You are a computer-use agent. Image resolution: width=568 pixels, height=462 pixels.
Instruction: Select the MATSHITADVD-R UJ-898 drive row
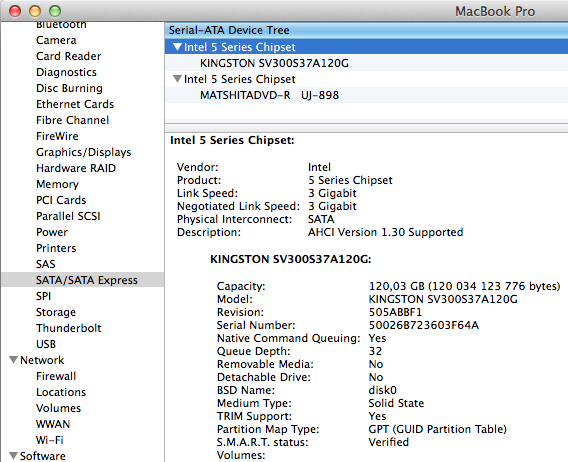point(366,95)
